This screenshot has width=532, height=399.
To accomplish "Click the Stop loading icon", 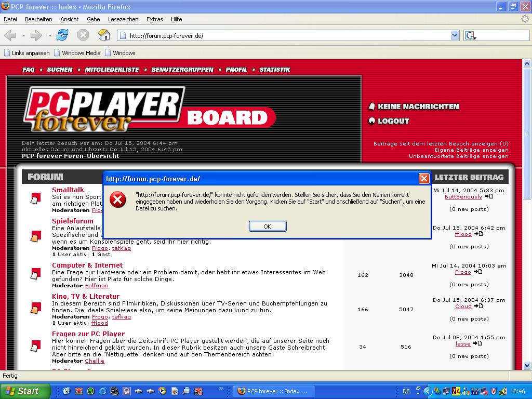I will point(83,35).
